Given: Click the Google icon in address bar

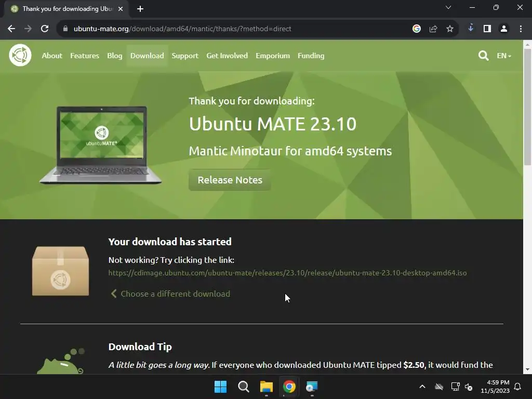Looking at the screenshot, I should coord(416,29).
